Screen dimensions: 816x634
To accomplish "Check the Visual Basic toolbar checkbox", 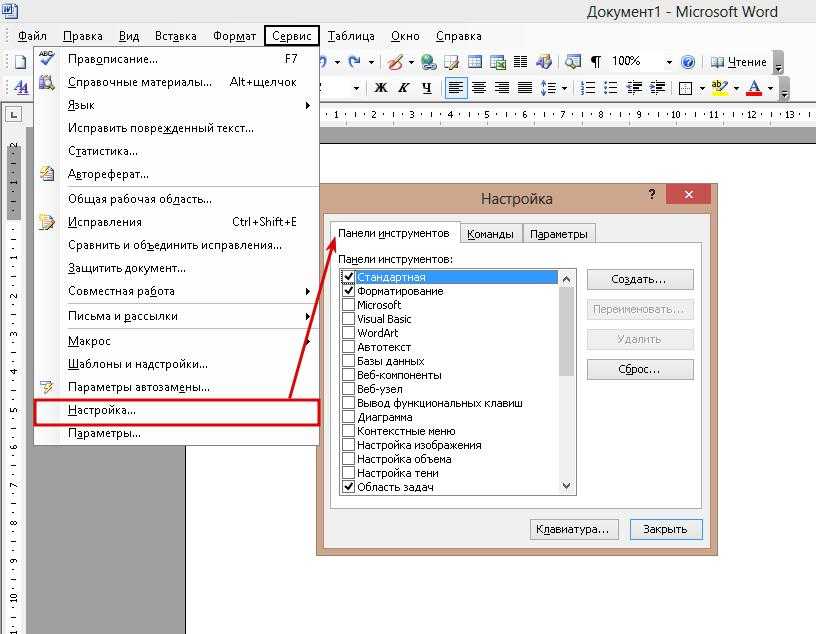I will (348, 319).
